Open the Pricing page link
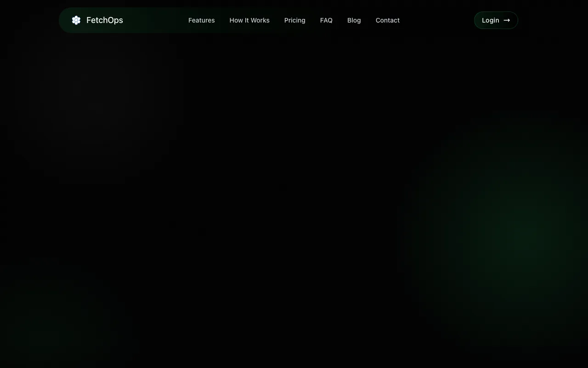Viewport: 588px width, 368px height. [295, 20]
